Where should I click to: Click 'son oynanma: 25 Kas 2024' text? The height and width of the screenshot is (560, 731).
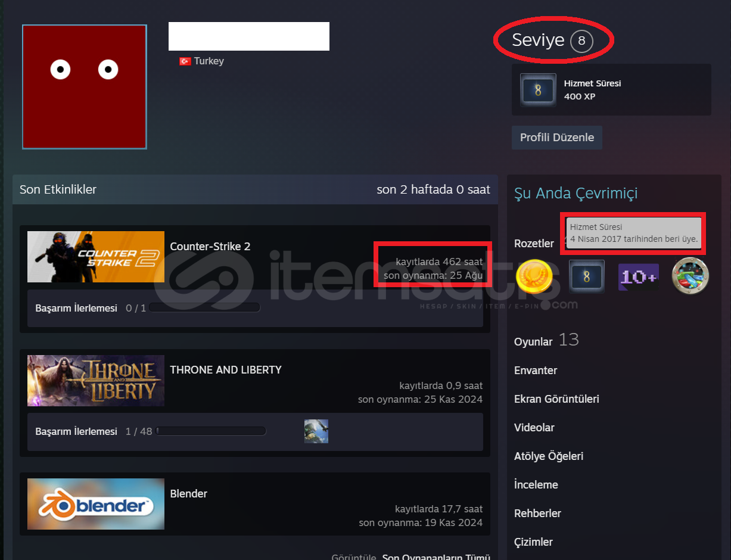[421, 399]
